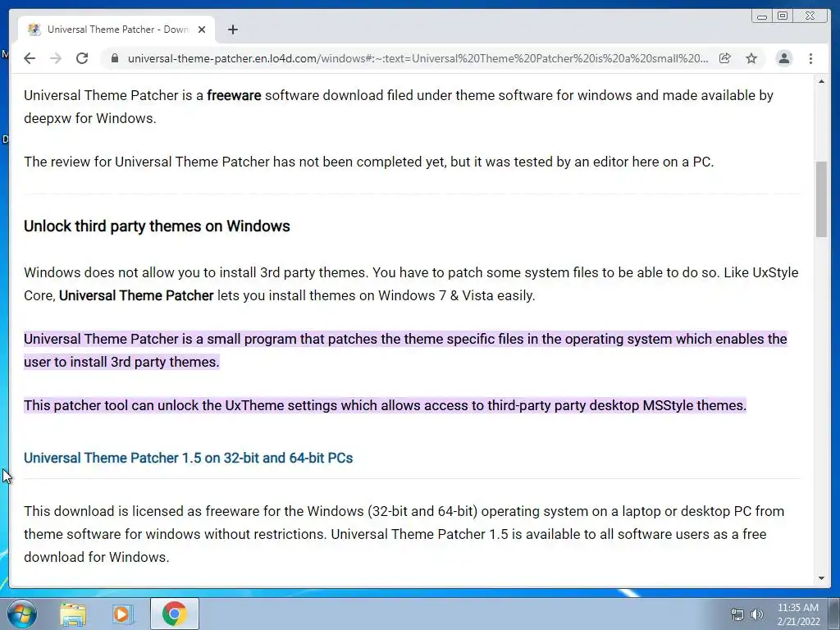Share this page via share icon
The image size is (840, 630).
tap(725, 58)
